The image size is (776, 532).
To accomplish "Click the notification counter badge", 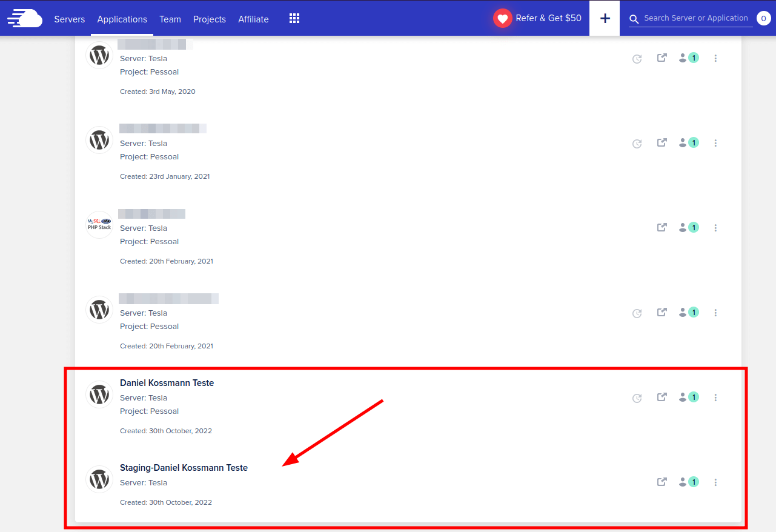I will [763, 19].
